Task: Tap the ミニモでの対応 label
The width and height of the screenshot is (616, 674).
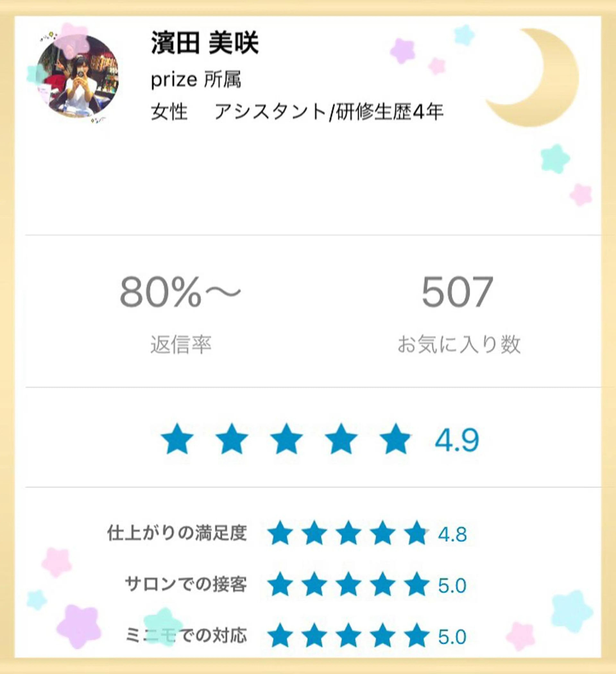Action: tap(186, 636)
